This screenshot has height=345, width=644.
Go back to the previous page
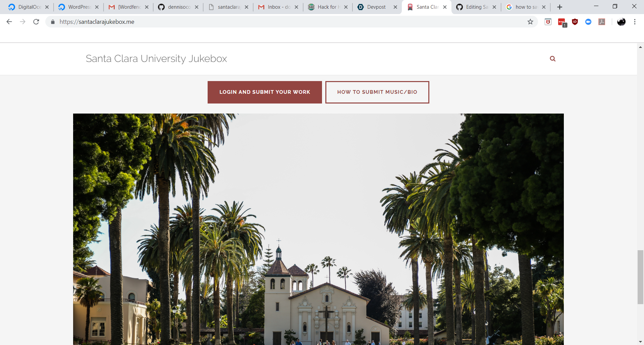[x=9, y=22]
